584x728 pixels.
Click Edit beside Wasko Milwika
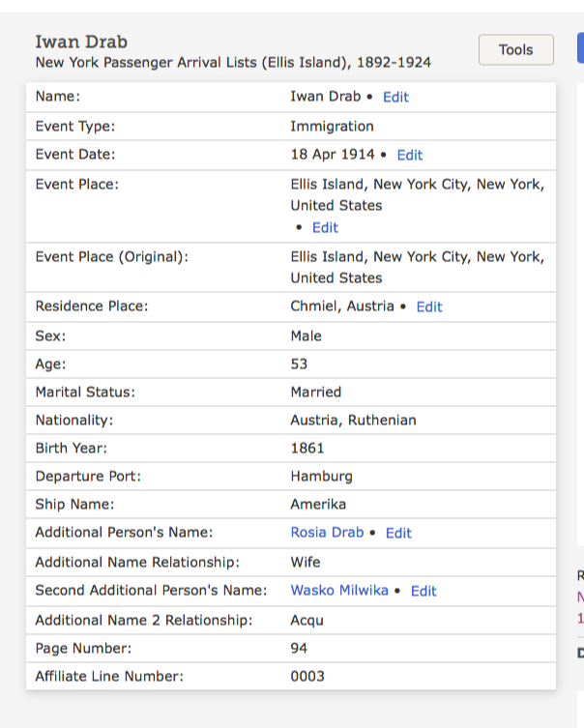[423, 591]
